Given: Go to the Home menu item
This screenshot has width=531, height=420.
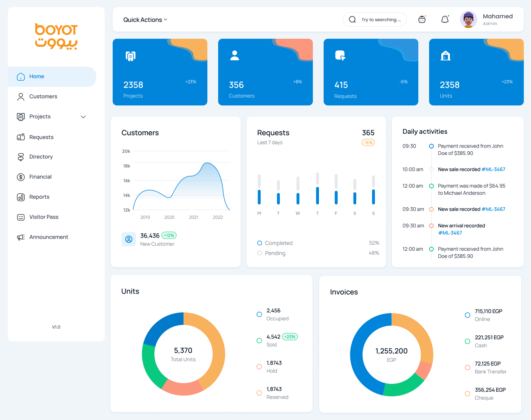Looking at the screenshot, I should tap(37, 76).
